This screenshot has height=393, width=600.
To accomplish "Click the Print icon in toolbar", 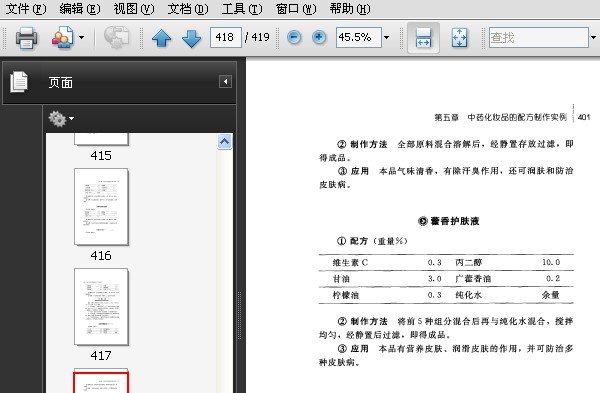I will (26, 38).
